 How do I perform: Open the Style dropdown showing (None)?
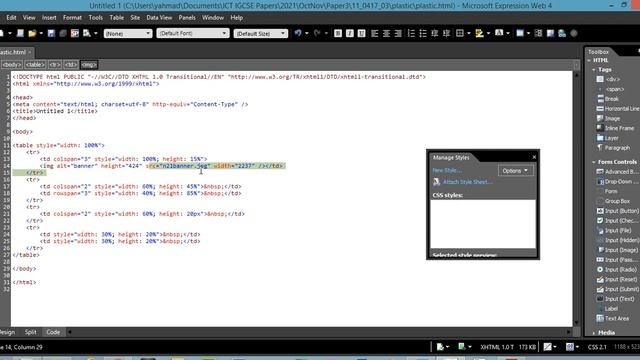click(128, 33)
